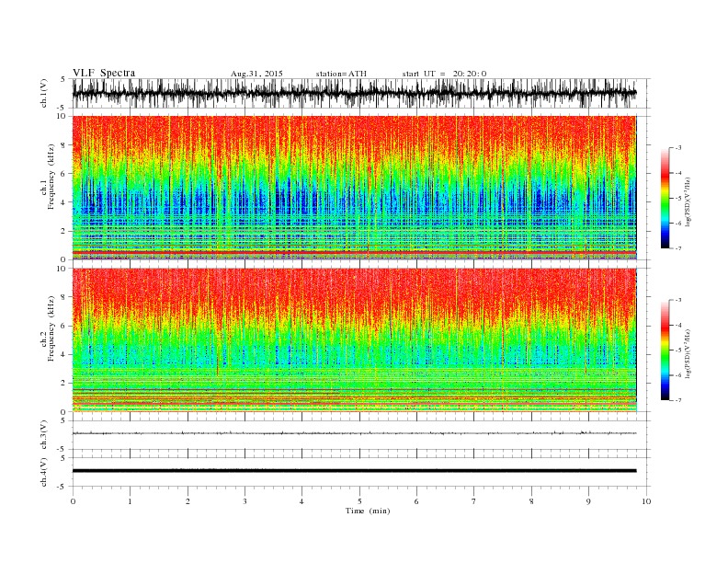Click the "VLF Spectra" title text
This screenshot has width=728, height=563.
click(x=104, y=73)
